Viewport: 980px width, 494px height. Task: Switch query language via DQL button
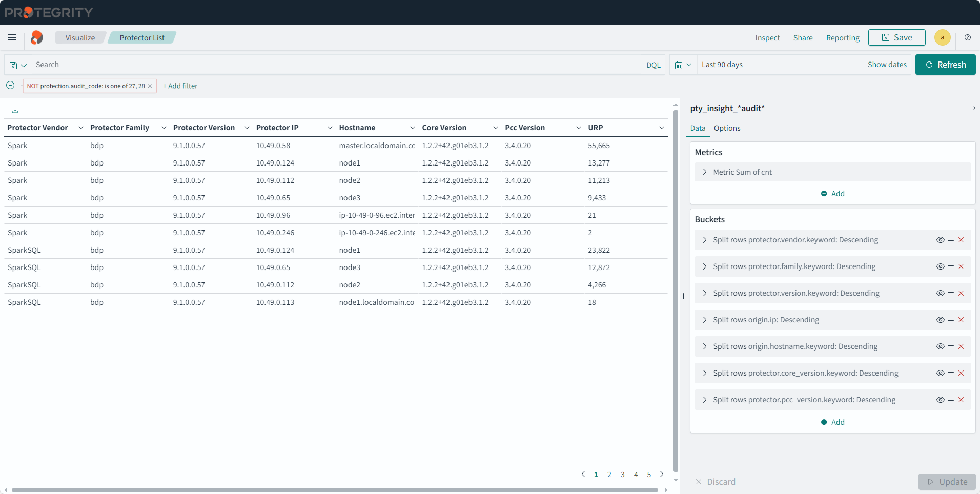pyautogui.click(x=653, y=65)
